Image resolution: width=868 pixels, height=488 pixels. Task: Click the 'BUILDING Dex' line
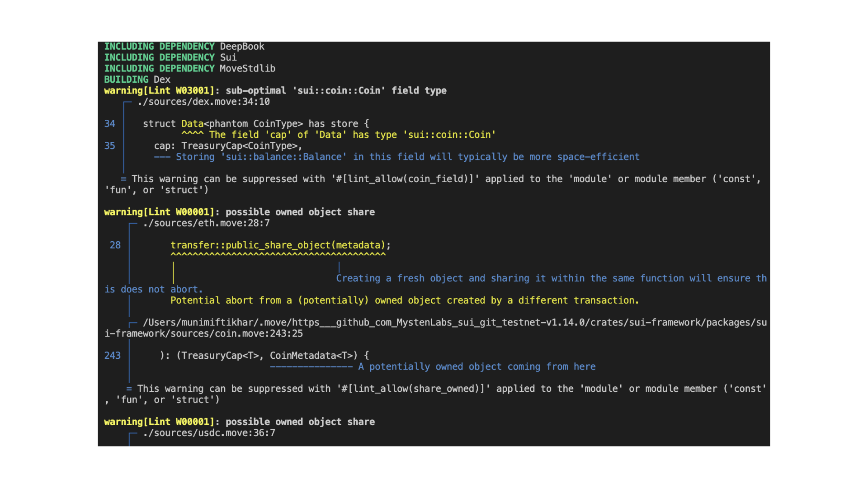pyautogui.click(x=137, y=80)
